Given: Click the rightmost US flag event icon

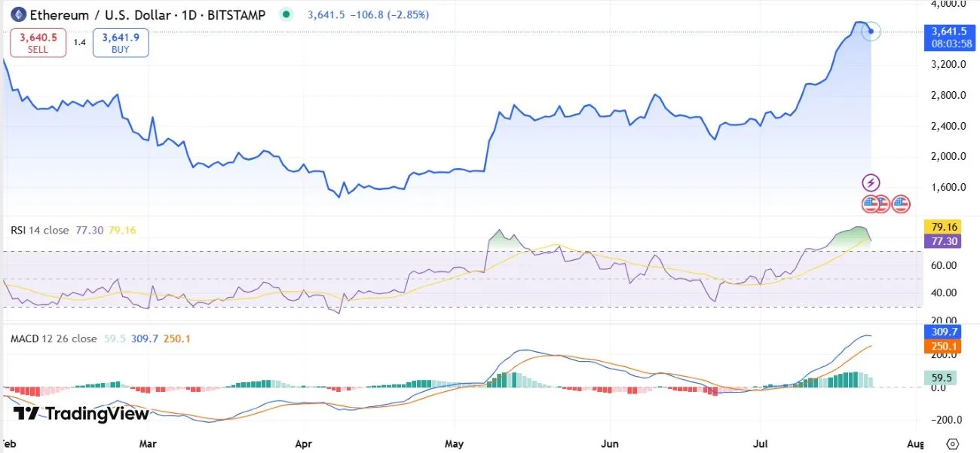Looking at the screenshot, I should click(x=901, y=204).
